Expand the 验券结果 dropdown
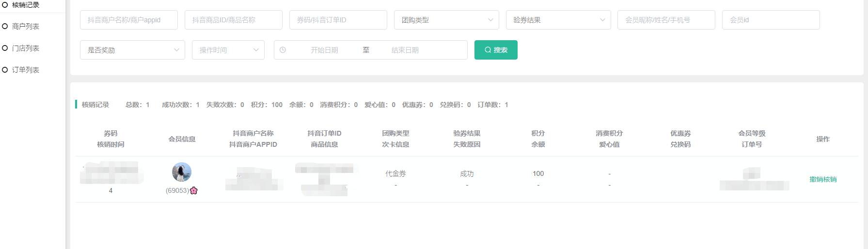Viewport: 868px width, 249px height. pos(558,20)
